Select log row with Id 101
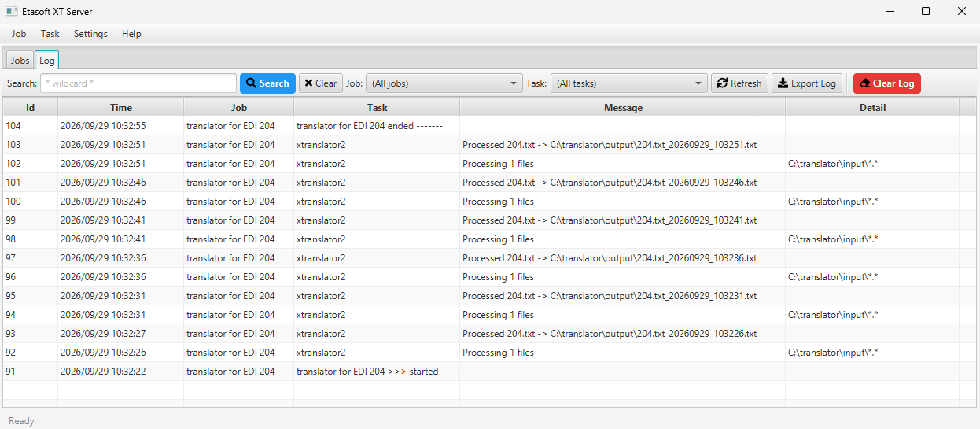This screenshot has height=429, width=980. 490,183
